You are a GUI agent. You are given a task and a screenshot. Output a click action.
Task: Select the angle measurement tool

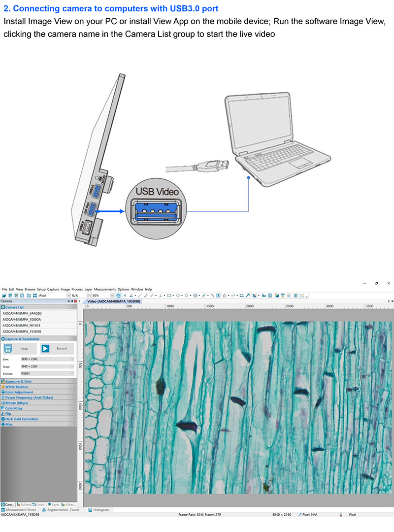131,296
